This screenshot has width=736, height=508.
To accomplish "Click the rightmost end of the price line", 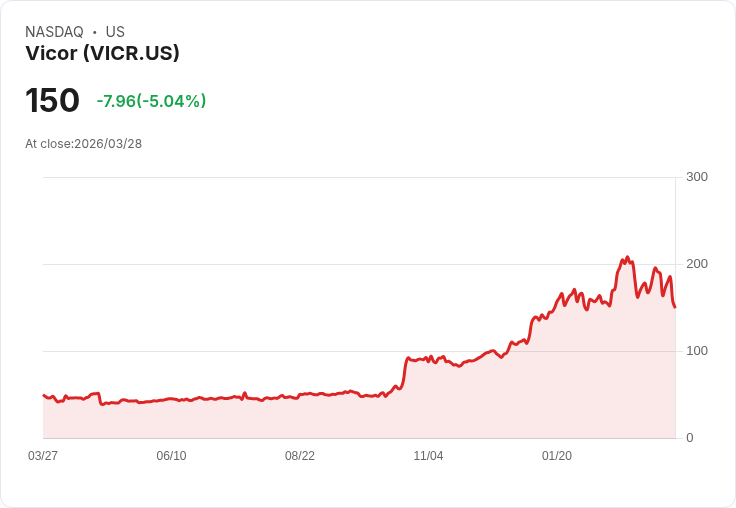I will click(x=675, y=307).
